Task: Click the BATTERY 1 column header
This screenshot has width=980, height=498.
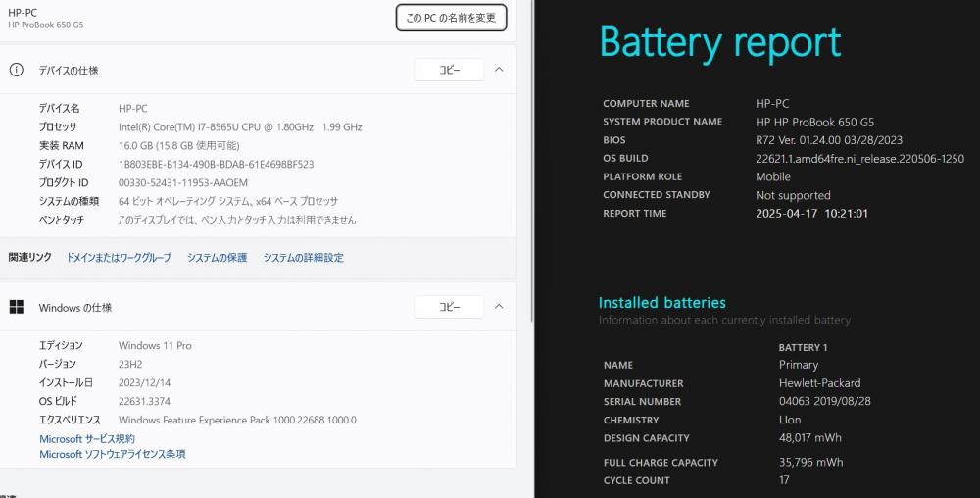Action: tap(804, 347)
